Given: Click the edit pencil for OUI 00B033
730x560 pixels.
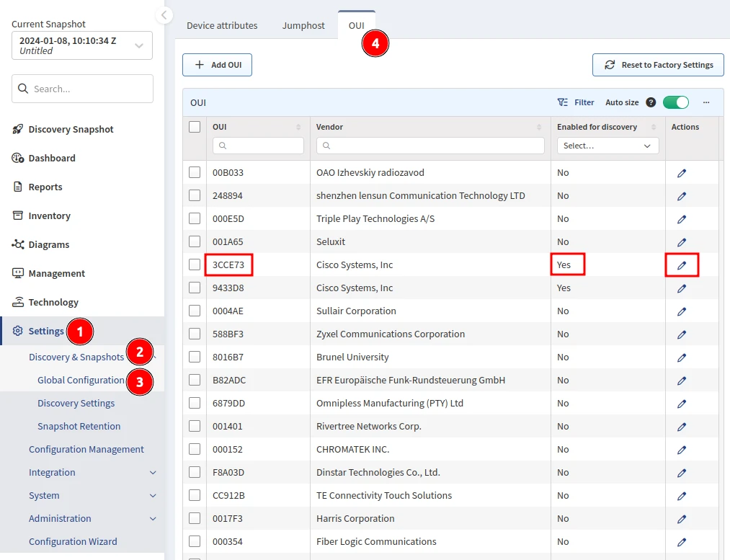Looking at the screenshot, I should click(x=682, y=173).
